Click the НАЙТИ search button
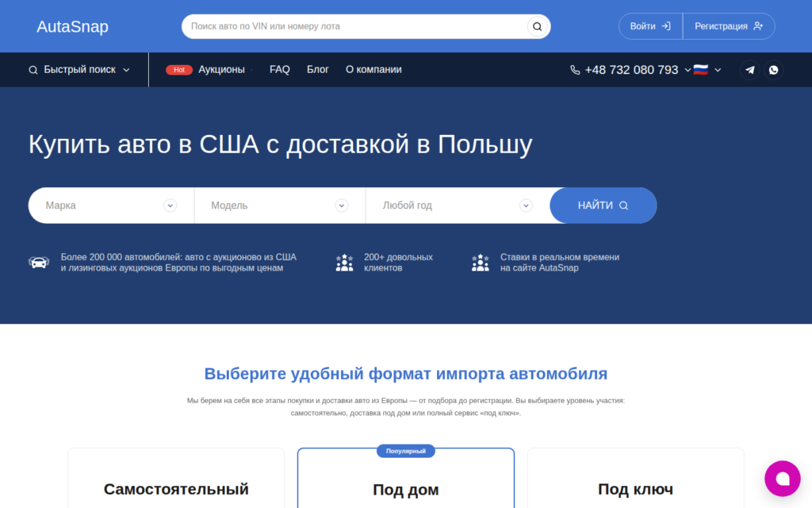 (x=603, y=206)
